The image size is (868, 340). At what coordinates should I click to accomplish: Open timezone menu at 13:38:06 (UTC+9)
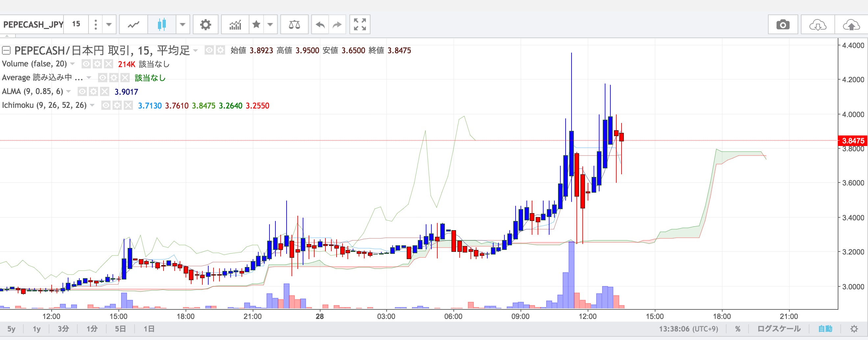click(688, 329)
